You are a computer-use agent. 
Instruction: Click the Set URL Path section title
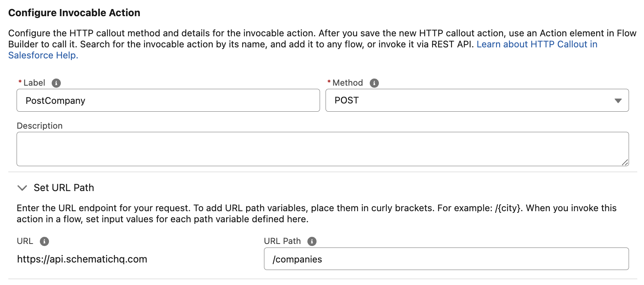64,188
